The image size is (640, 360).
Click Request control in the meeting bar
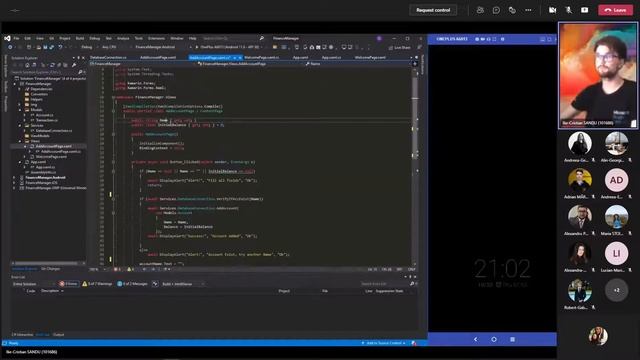pyautogui.click(x=433, y=10)
